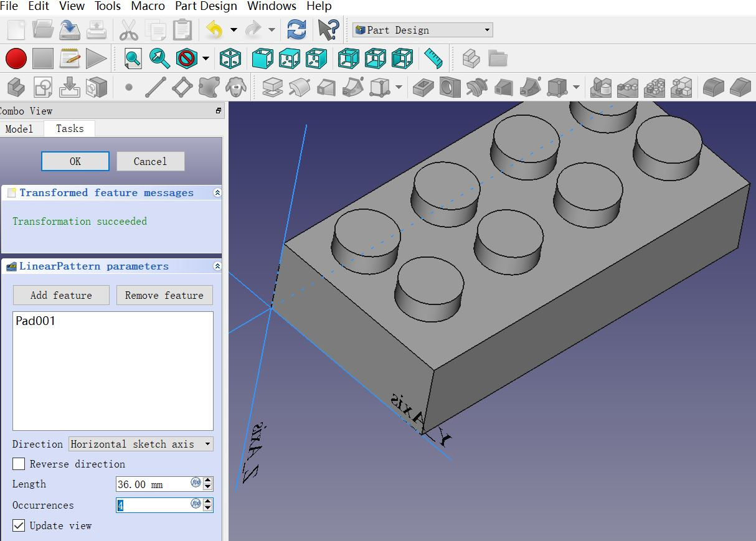Uncheck the Update view checkbox
Viewport: 756px width, 541px height.
coord(19,525)
